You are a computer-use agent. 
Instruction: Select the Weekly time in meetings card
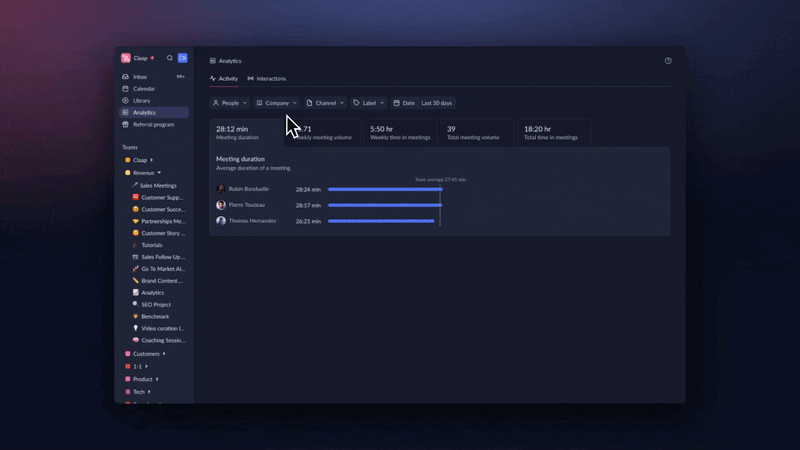point(400,133)
